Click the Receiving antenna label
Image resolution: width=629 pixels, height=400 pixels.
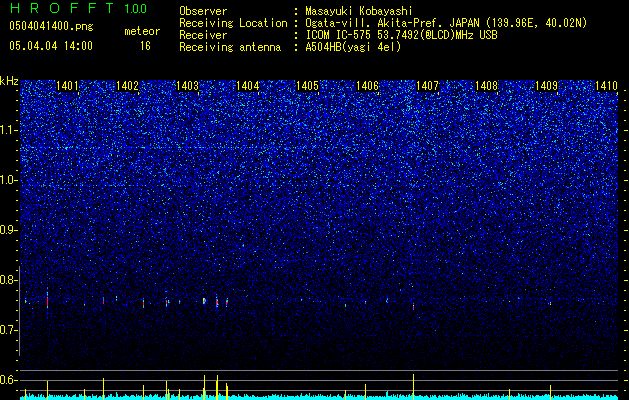pos(230,47)
